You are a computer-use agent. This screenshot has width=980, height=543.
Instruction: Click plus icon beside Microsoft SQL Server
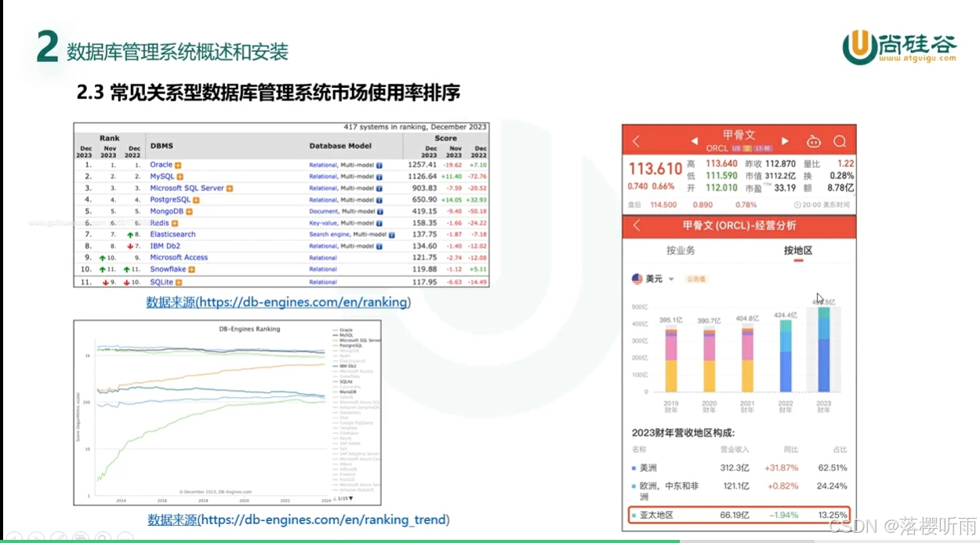click(x=230, y=188)
